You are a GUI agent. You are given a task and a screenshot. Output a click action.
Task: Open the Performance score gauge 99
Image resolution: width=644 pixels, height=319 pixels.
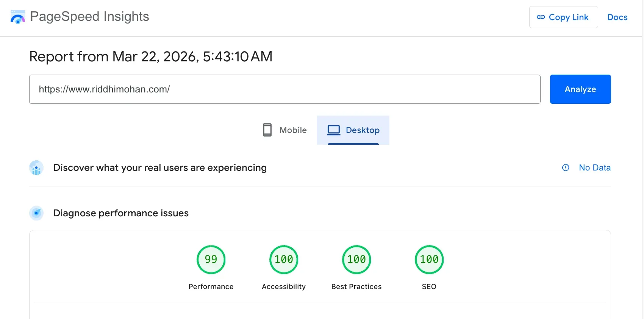(x=211, y=260)
